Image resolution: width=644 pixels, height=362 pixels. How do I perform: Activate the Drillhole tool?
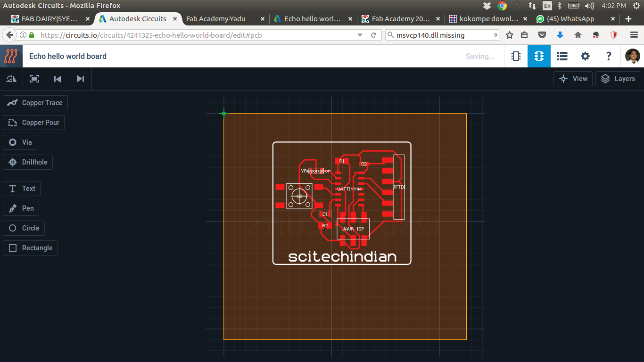click(28, 162)
